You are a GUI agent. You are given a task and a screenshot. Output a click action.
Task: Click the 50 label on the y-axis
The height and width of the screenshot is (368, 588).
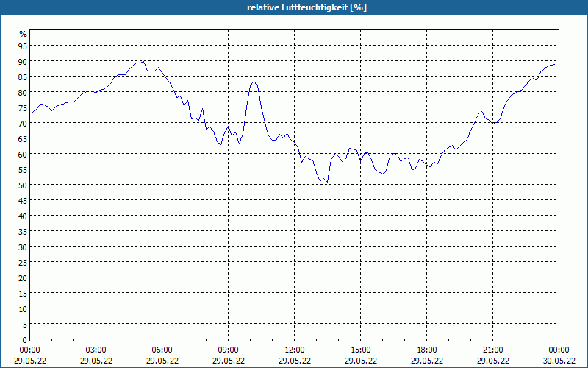(x=23, y=185)
